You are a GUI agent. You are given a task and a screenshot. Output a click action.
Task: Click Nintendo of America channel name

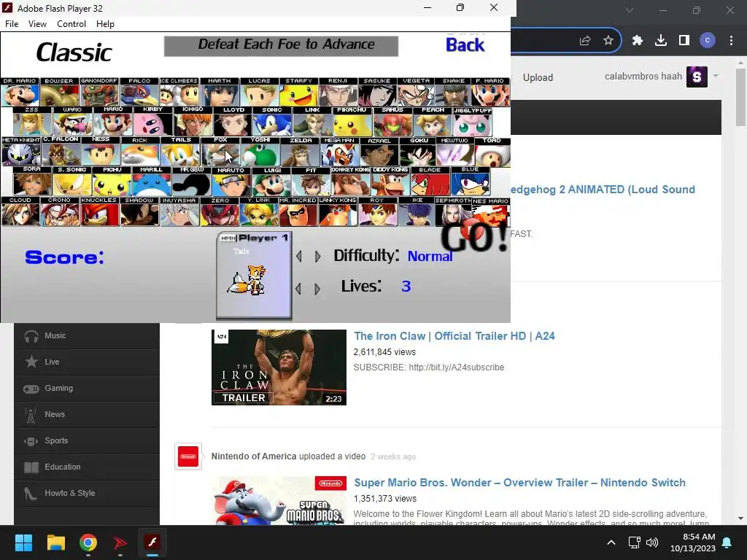[x=254, y=456]
